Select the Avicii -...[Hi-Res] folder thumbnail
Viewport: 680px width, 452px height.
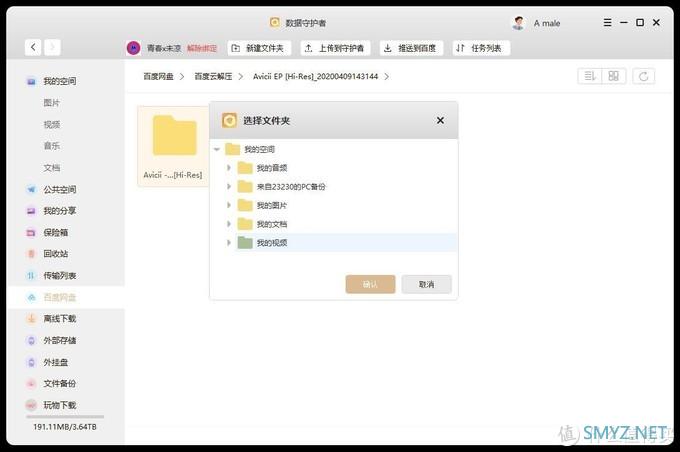(174, 146)
